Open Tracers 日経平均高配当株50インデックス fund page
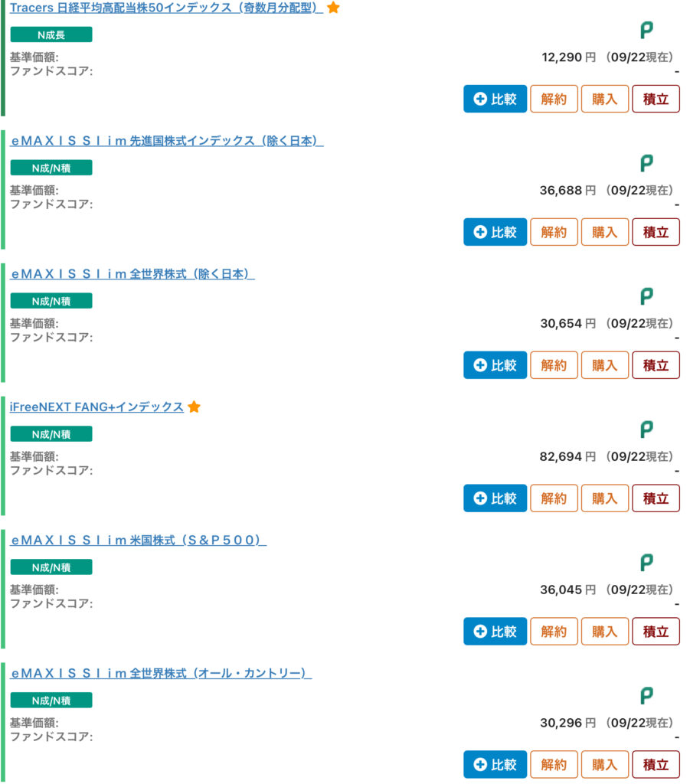Screen dimensions: 690x784 [165, 9]
